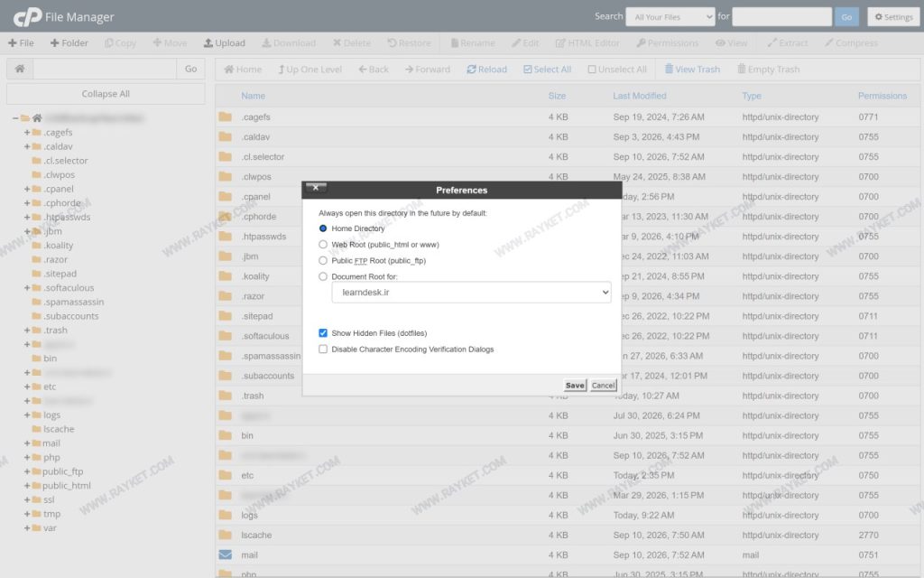Open the All Your Files search dropdown
924x578 pixels.
coord(670,17)
